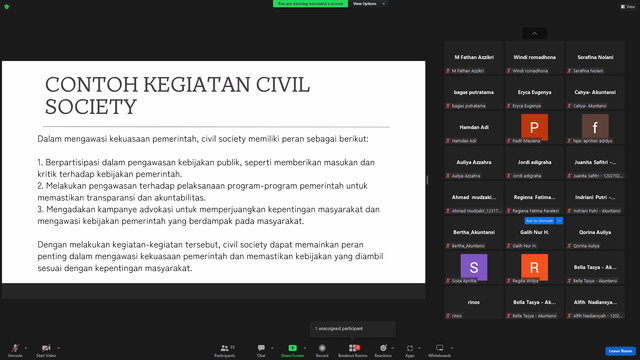Click muted mic icon on Bertha_Akuntansi's tile
640x360 pixels.
[448, 246]
